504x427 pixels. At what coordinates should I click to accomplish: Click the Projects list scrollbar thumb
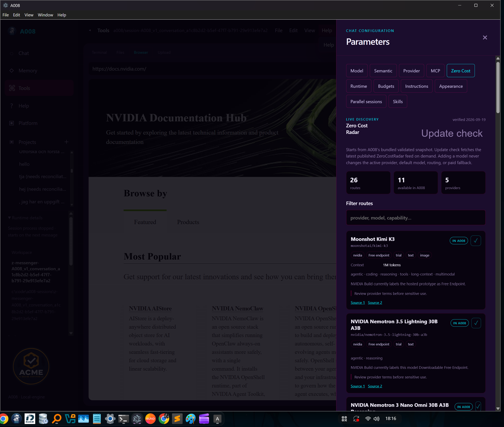[x=72, y=171]
